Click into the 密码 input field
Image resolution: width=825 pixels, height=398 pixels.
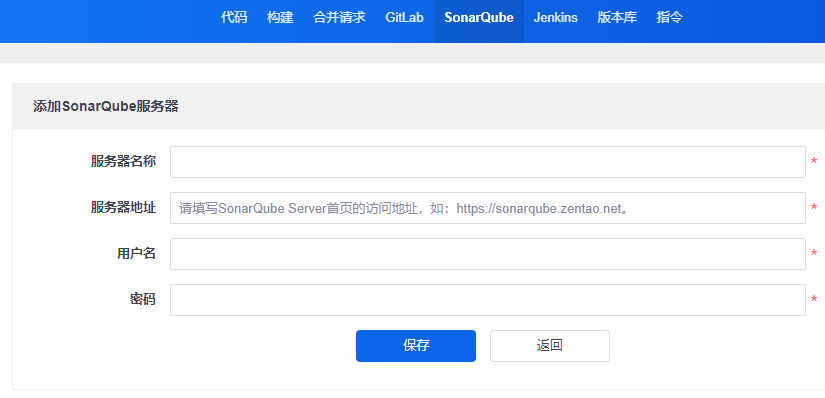point(488,300)
